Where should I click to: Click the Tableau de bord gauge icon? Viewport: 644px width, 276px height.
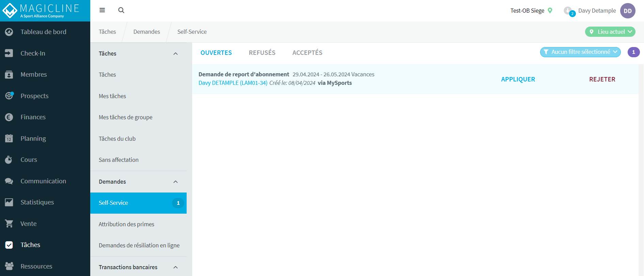(9, 32)
